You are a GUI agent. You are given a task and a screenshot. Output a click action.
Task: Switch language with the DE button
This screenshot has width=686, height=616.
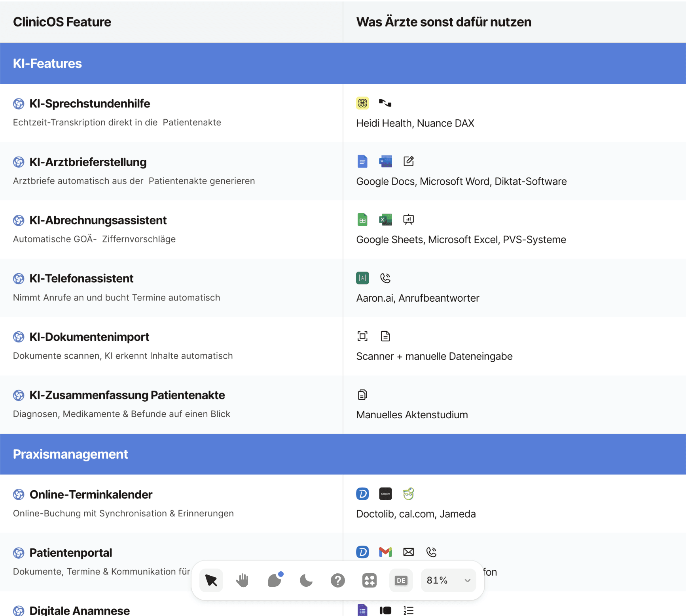(x=401, y=580)
